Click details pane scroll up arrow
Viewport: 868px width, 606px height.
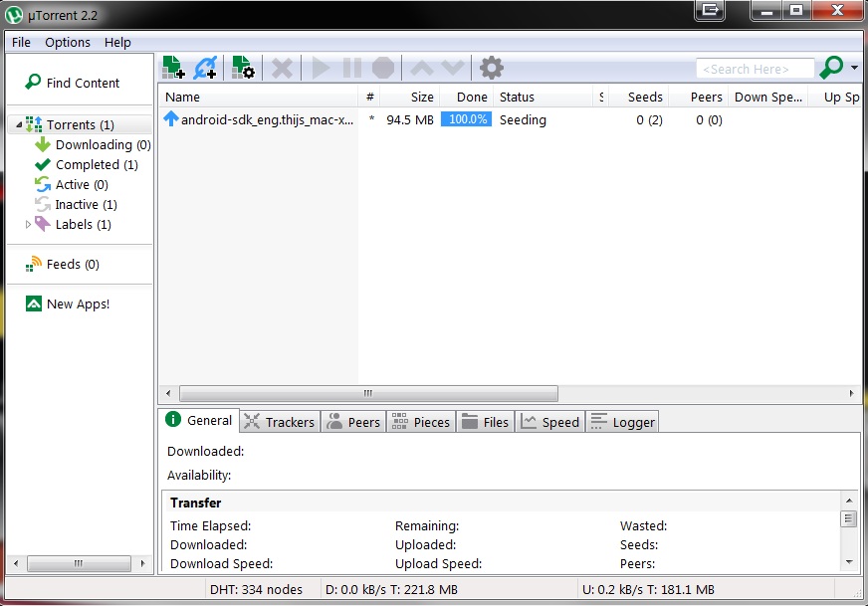pyautogui.click(x=849, y=501)
